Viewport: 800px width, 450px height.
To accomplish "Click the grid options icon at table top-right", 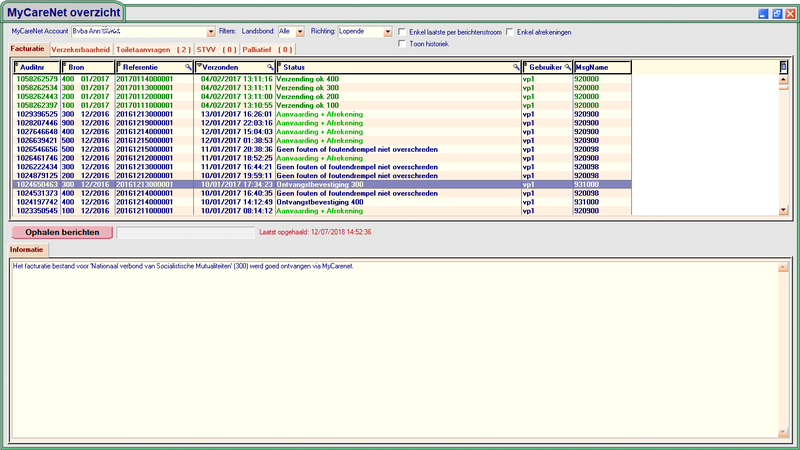I will tap(784, 67).
